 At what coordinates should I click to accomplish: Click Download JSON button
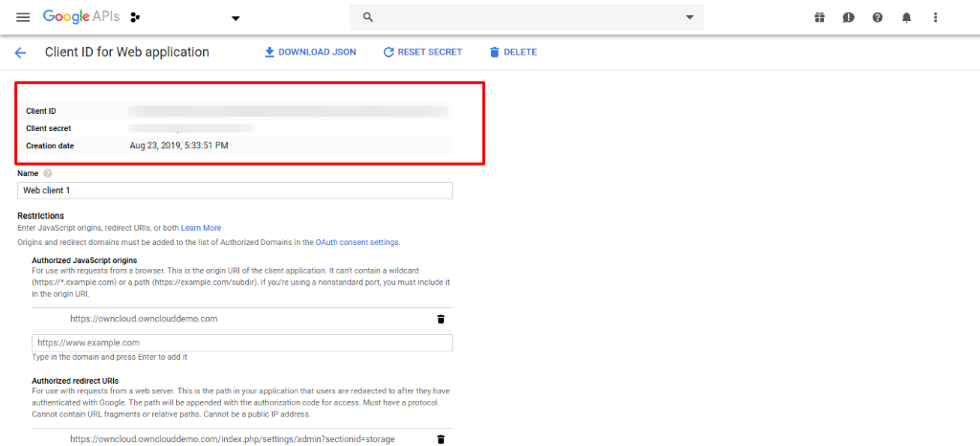pyautogui.click(x=310, y=52)
